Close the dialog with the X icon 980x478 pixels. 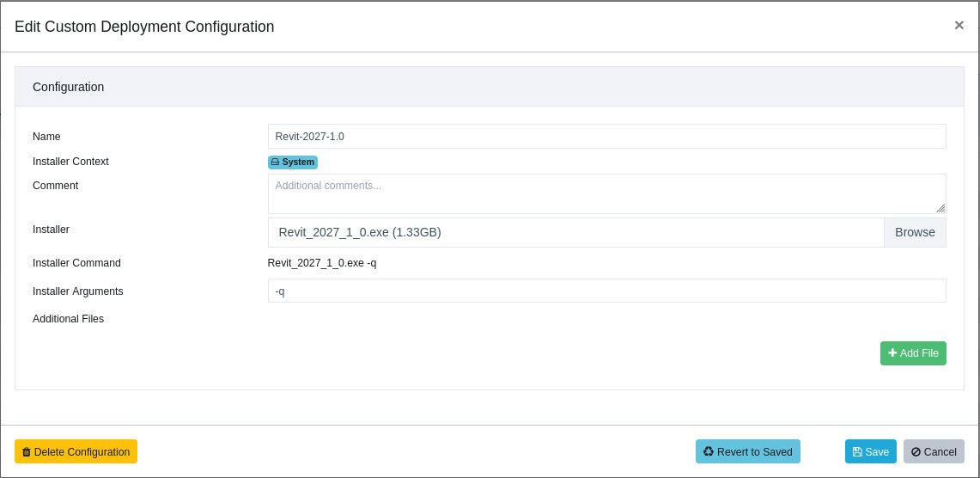pos(959,25)
